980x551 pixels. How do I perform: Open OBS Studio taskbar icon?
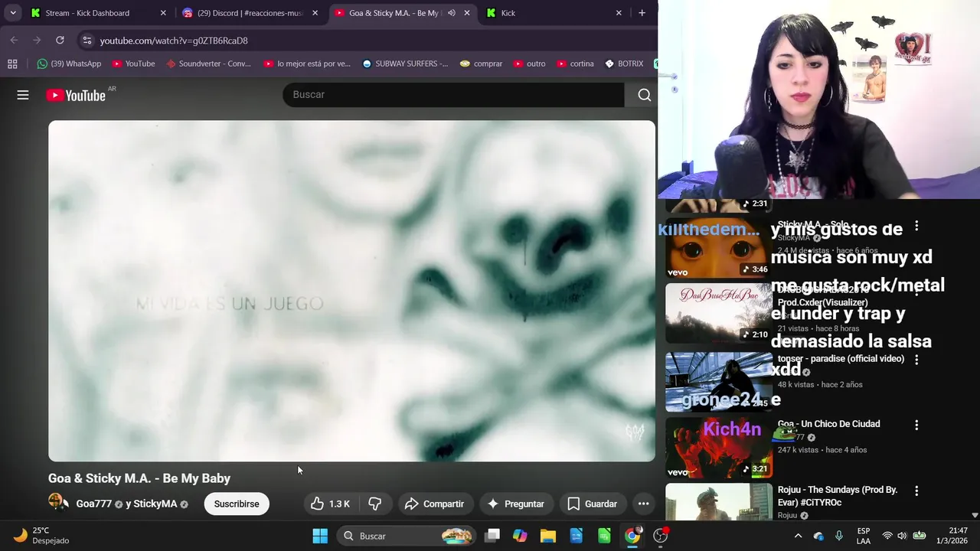coord(661,536)
